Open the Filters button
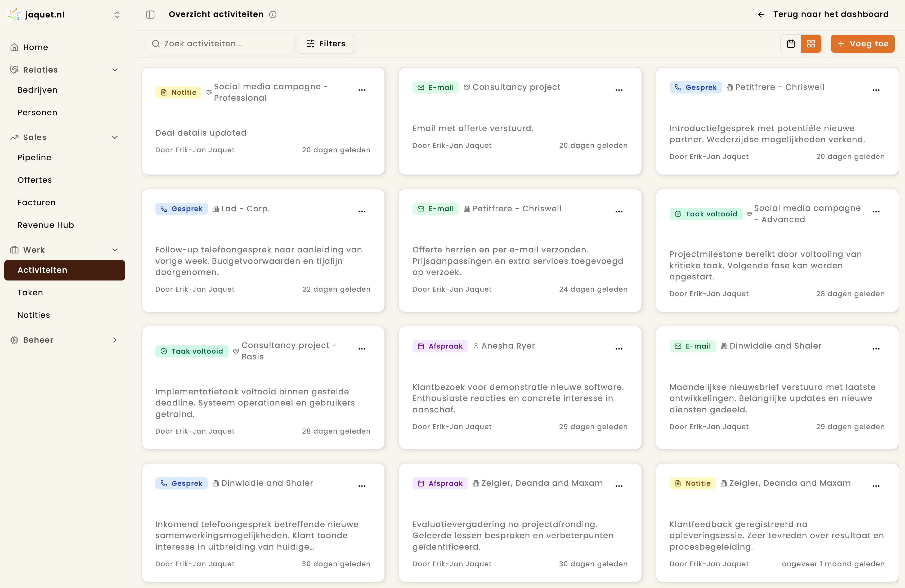Viewport: 905px width, 588px height. coord(325,44)
